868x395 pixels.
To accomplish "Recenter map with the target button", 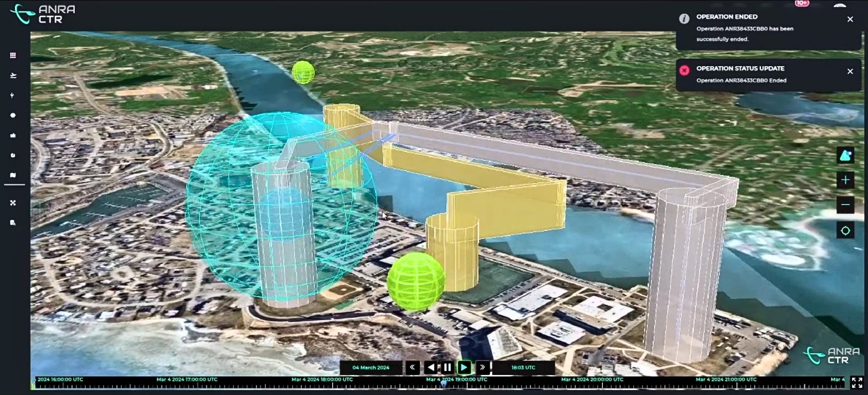I will (845, 231).
